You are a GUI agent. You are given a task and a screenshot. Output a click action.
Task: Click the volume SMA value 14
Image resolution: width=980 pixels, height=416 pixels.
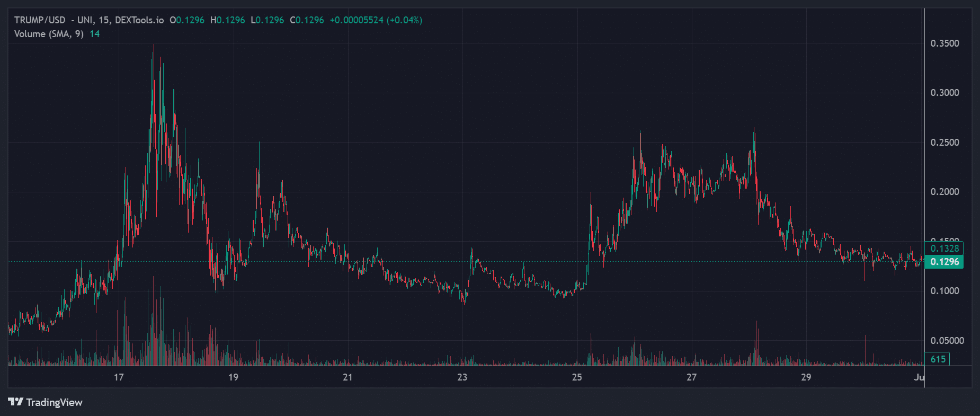[94, 34]
